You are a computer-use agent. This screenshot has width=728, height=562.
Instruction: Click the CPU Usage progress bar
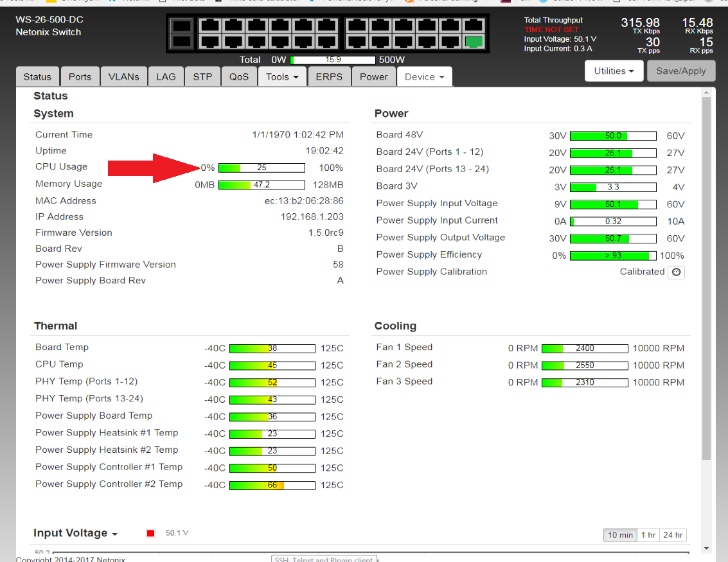pyautogui.click(x=262, y=168)
